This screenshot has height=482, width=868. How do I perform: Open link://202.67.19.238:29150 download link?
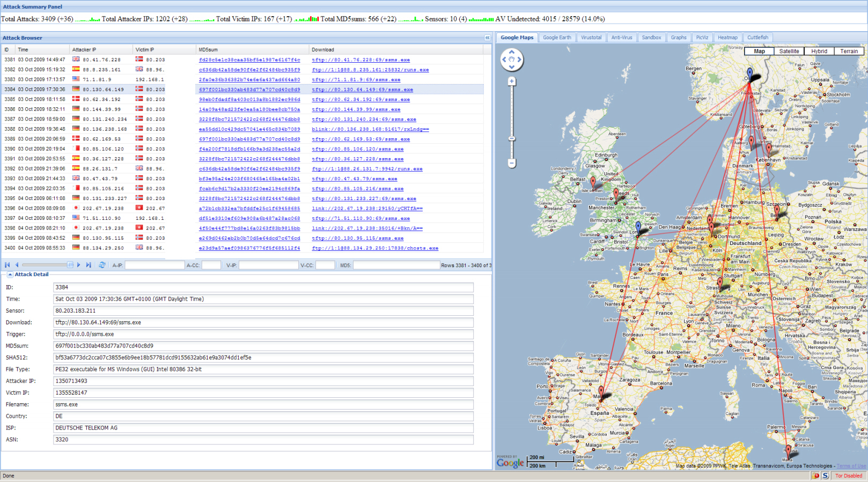tap(367, 209)
